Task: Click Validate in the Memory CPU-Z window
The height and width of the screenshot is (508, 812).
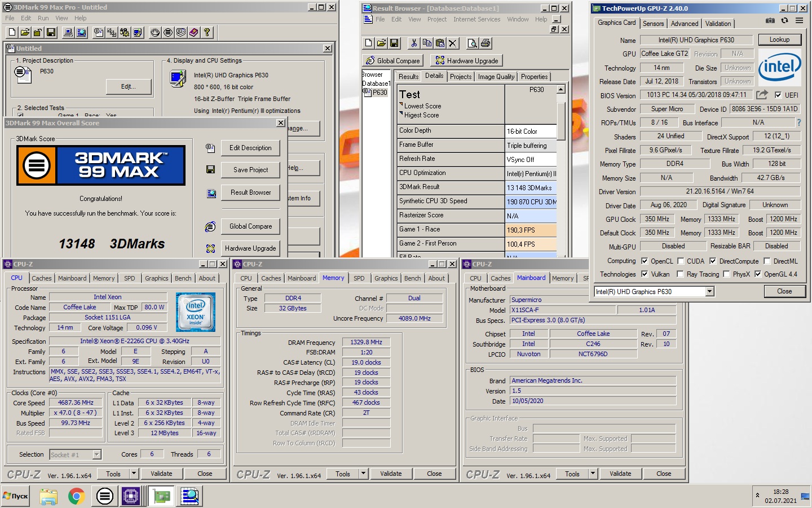Action: click(391, 474)
